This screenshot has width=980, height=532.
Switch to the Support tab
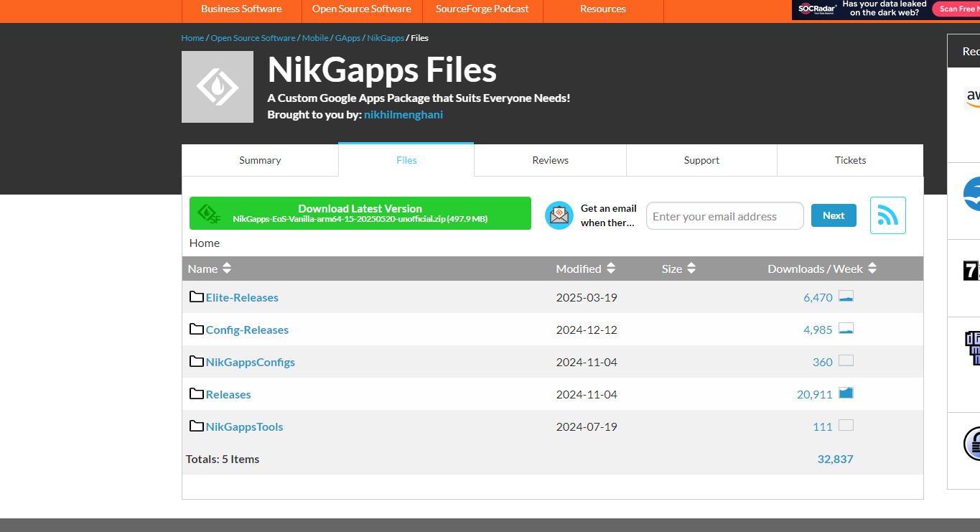point(701,160)
